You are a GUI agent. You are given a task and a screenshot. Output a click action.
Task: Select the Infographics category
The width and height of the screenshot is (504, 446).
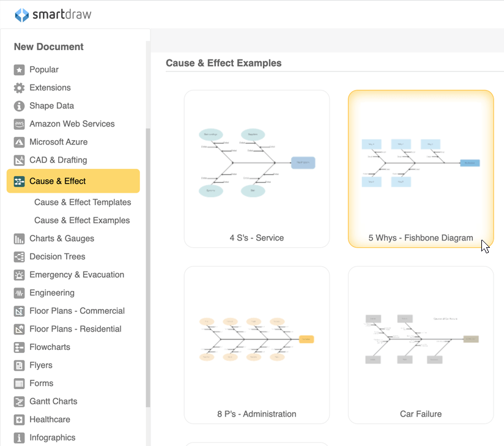(53, 437)
